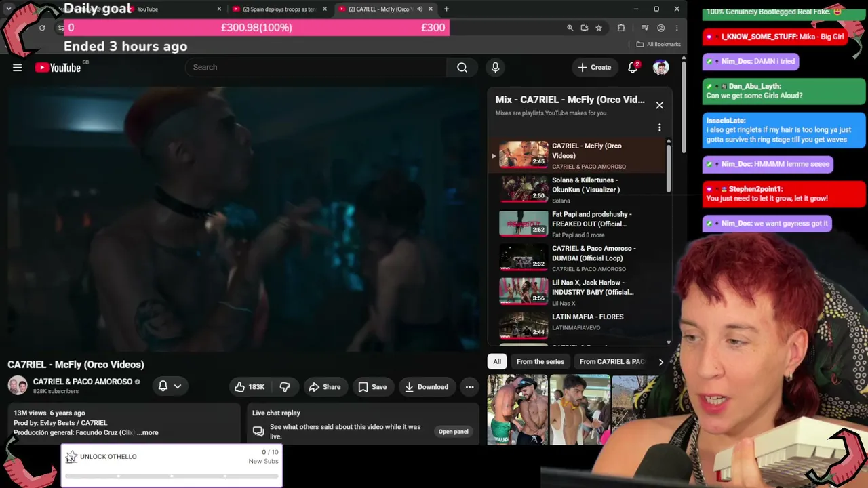The width and height of the screenshot is (868, 488).
Task: Select the From the series chip
Action: click(x=540, y=361)
